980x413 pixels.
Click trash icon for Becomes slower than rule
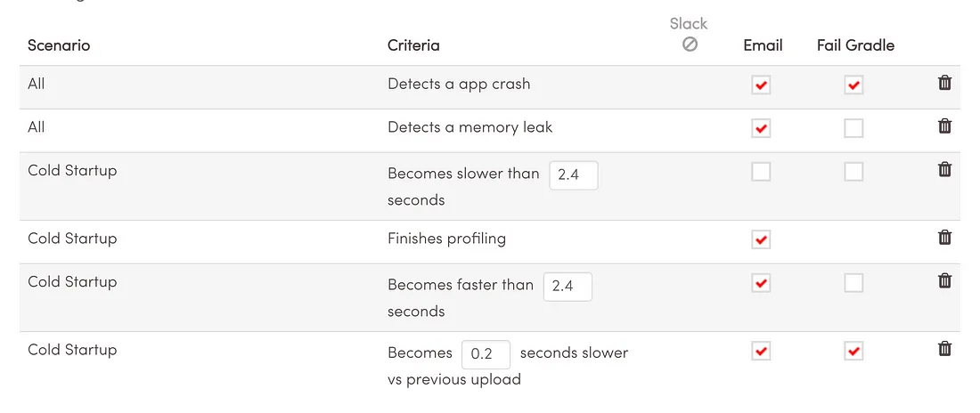point(944,169)
